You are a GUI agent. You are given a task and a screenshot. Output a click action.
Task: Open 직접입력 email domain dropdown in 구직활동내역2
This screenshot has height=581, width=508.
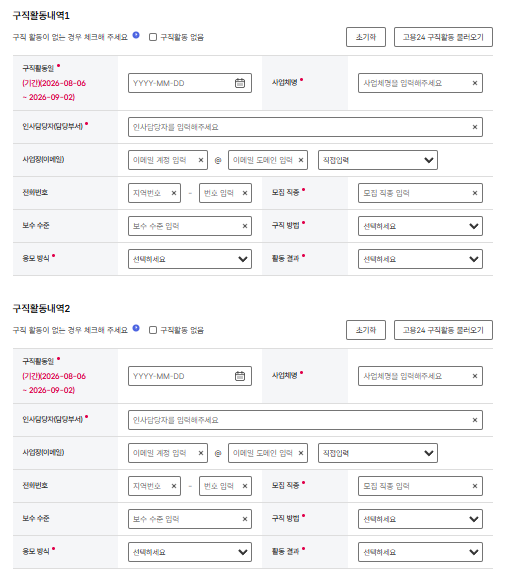[378, 453]
